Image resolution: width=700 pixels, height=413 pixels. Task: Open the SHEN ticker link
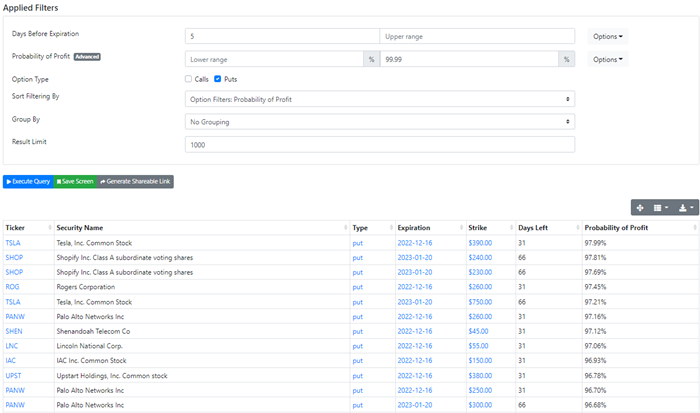tap(14, 331)
